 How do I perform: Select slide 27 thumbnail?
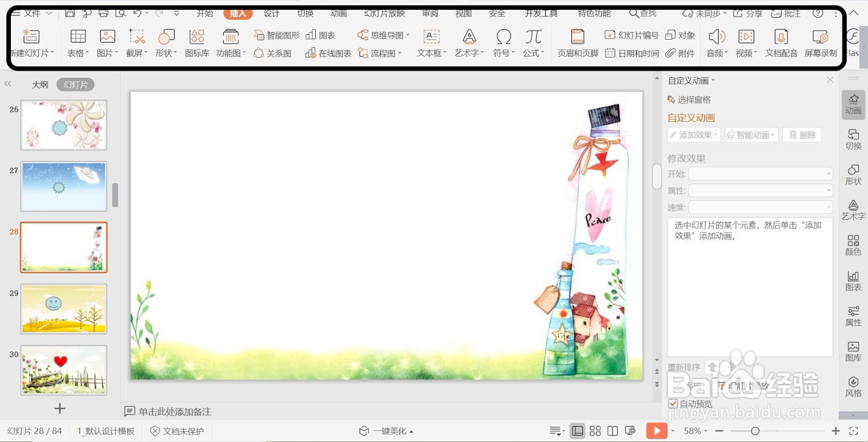64,186
